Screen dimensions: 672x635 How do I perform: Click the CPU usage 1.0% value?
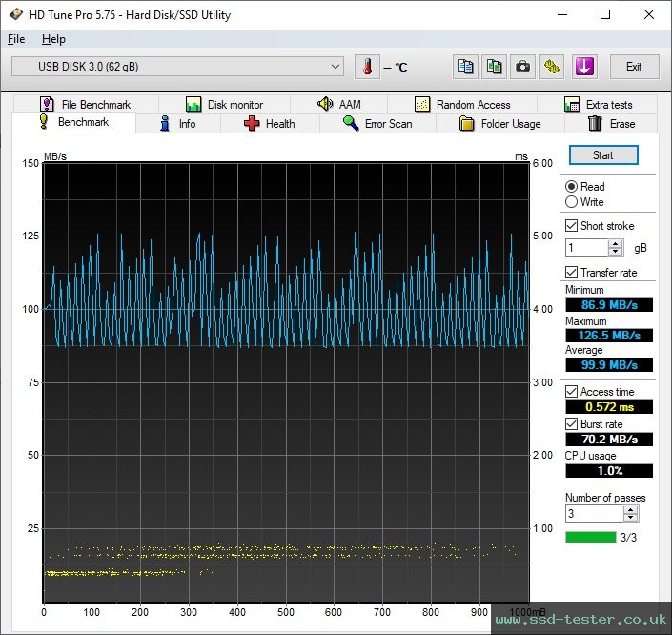point(609,471)
